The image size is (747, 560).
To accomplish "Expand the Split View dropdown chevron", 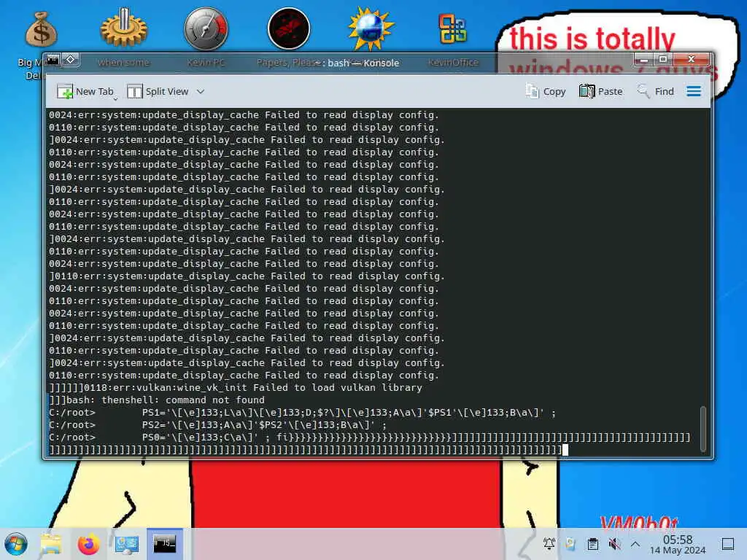I will pyautogui.click(x=201, y=91).
